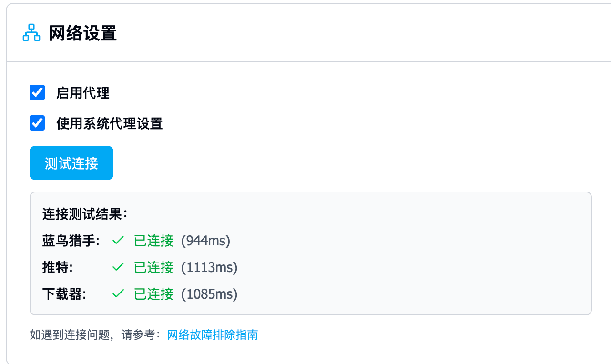Viewport: 611px width, 364px height.
Task: Click the 1113ms latency value
Action: click(x=209, y=268)
